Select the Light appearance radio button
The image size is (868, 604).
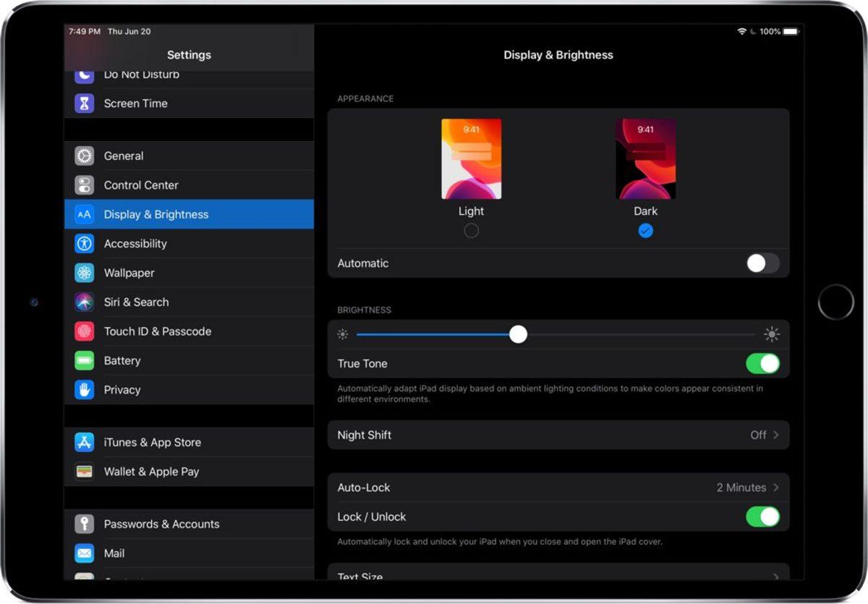coord(471,231)
